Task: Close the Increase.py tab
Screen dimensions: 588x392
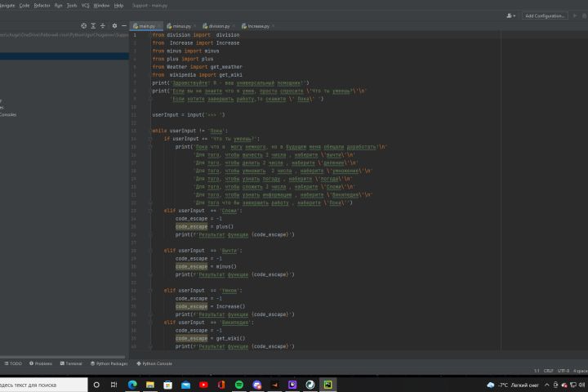Action: [x=274, y=26]
